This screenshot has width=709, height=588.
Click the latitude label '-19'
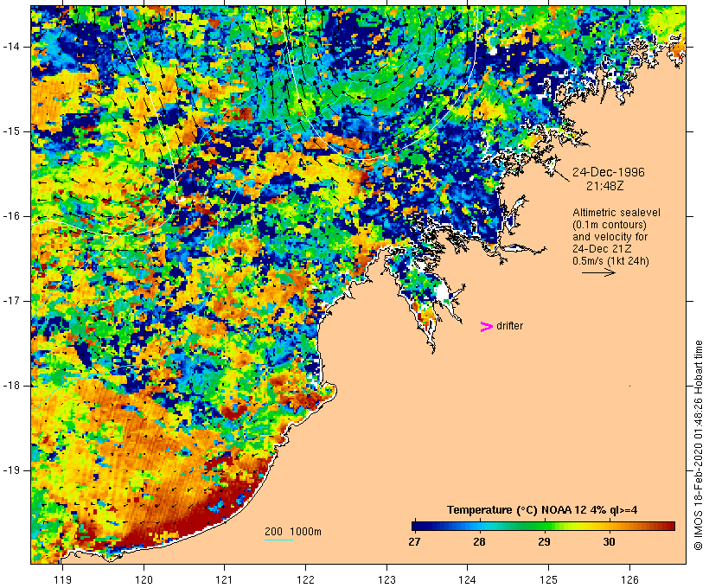11,470
